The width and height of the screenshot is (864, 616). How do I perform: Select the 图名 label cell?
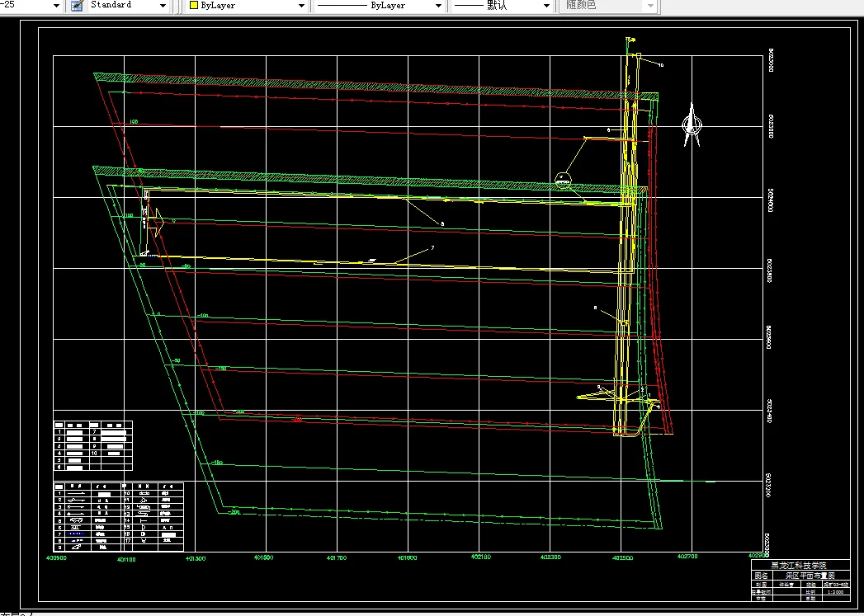click(761, 576)
